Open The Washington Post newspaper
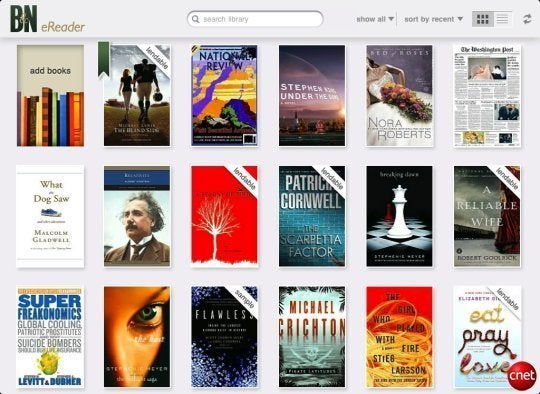540x394 pixels. tap(487, 95)
